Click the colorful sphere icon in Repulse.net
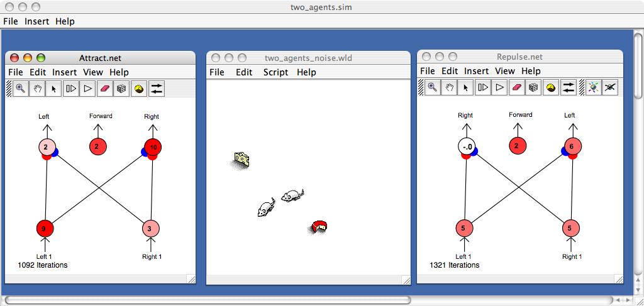 click(x=592, y=87)
